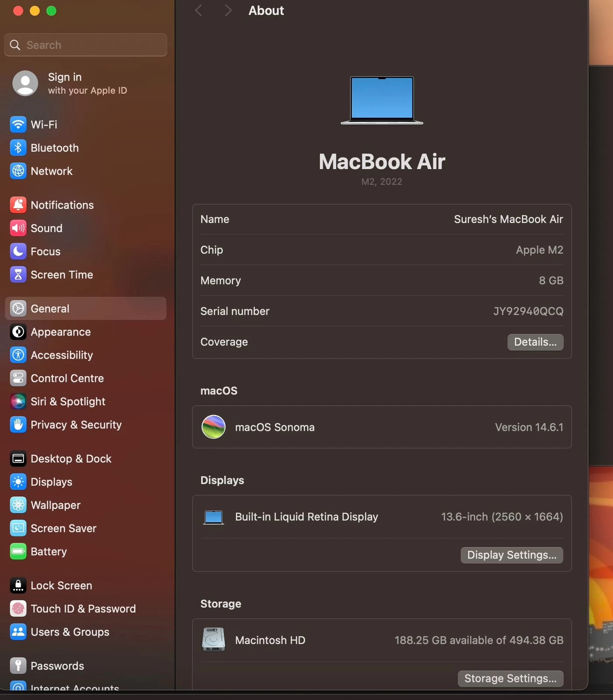Click the search magnifier icon
The width and height of the screenshot is (613, 700).
[x=15, y=45]
